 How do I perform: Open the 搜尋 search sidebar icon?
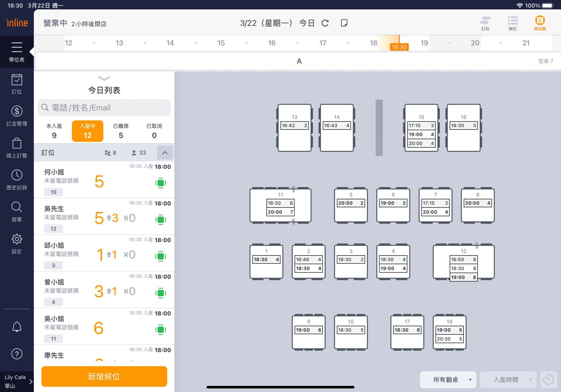coord(17,211)
